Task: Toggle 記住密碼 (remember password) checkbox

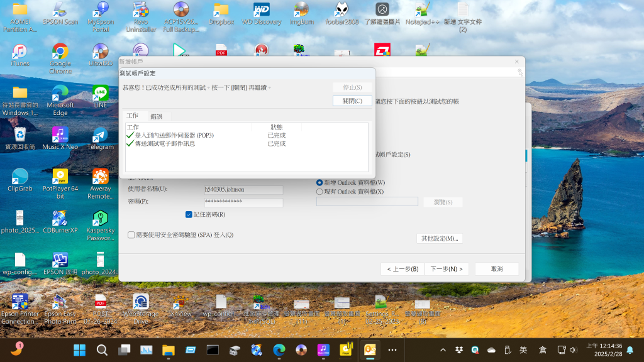Action: [x=189, y=214]
